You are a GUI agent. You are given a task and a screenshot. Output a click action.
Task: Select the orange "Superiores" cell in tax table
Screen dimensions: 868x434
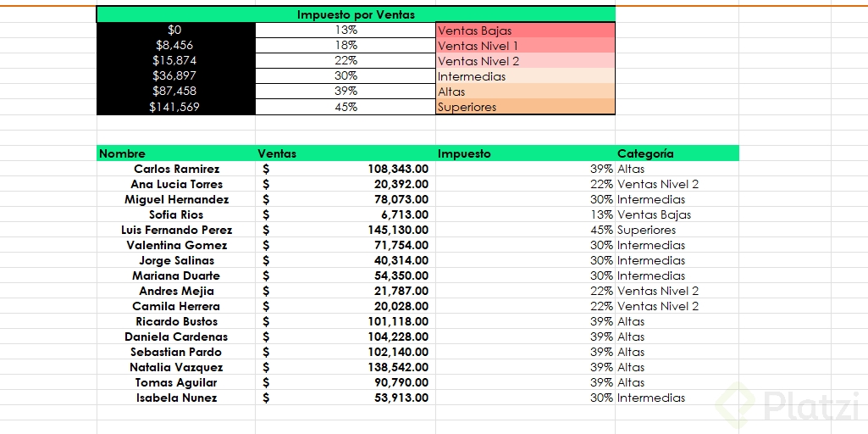[525, 107]
